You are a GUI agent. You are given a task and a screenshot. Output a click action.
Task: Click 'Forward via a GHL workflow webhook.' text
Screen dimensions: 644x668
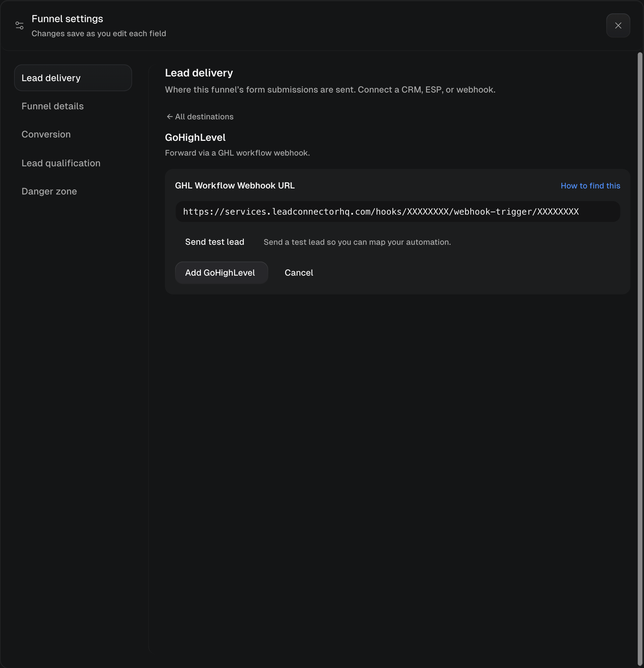(x=237, y=153)
